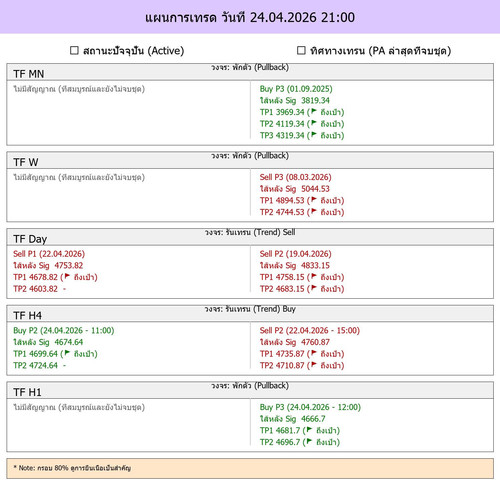500x485 pixels.
Task: Select the green flag beside TP1 4699.64
Action: (67, 353)
